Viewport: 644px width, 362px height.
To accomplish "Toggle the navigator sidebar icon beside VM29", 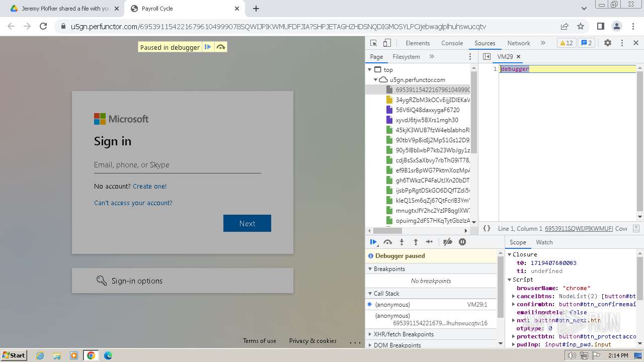I will click(x=487, y=57).
